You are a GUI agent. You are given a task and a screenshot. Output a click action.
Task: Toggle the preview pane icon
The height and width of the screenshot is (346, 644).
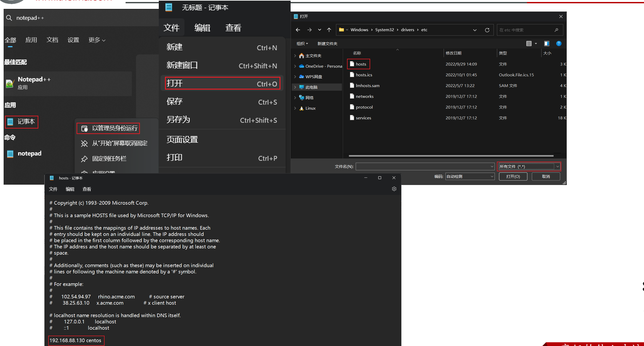[547, 43]
